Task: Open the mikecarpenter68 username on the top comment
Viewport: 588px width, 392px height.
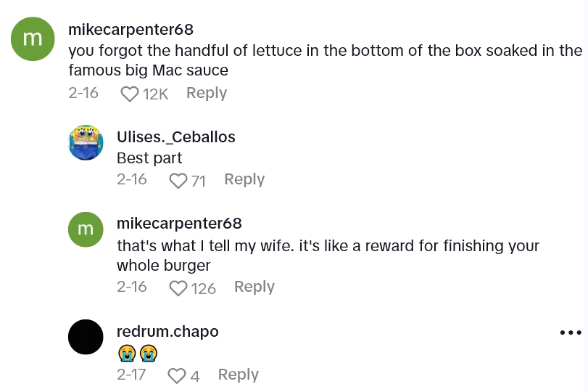Action: point(131,30)
